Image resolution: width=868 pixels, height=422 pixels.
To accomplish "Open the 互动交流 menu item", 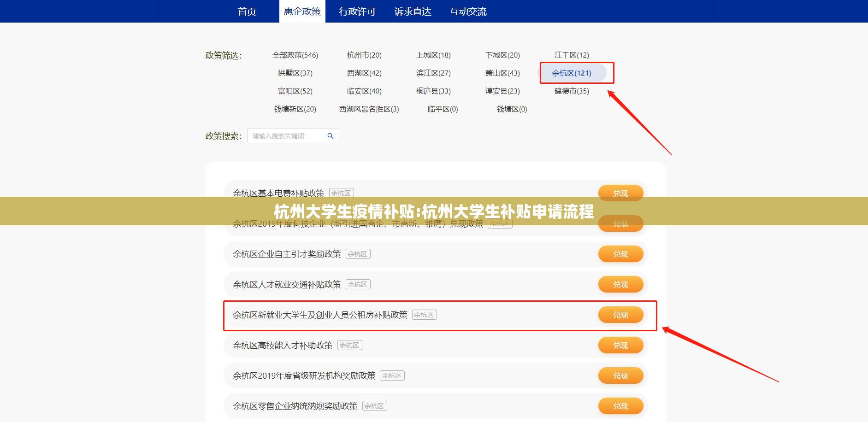I will (x=468, y=12).
